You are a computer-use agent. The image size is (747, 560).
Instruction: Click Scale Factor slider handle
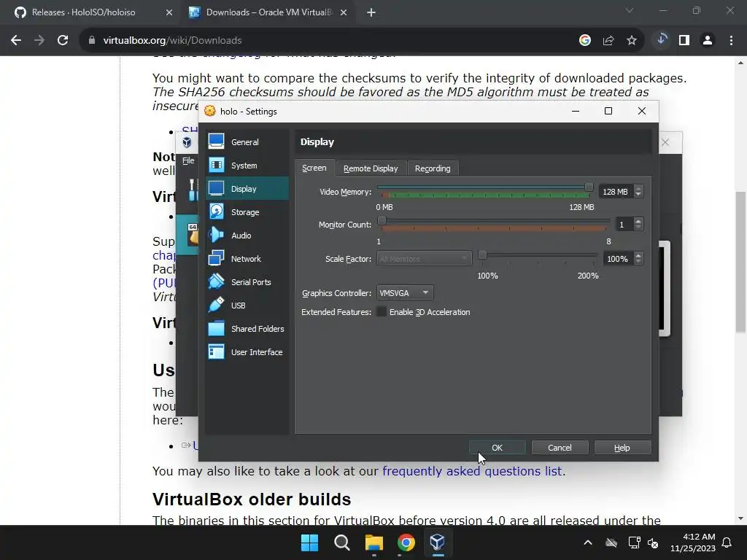tap(482, 254)
